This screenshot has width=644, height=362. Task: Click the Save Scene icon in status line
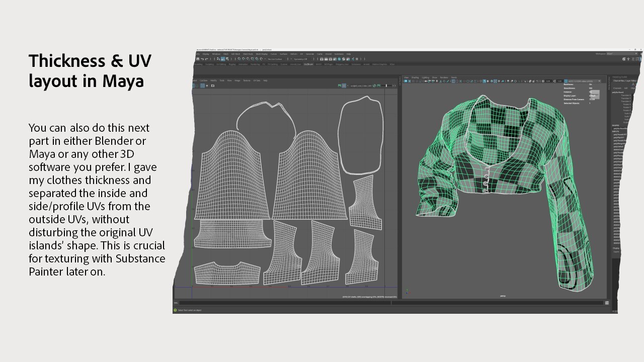coord(198,59)
